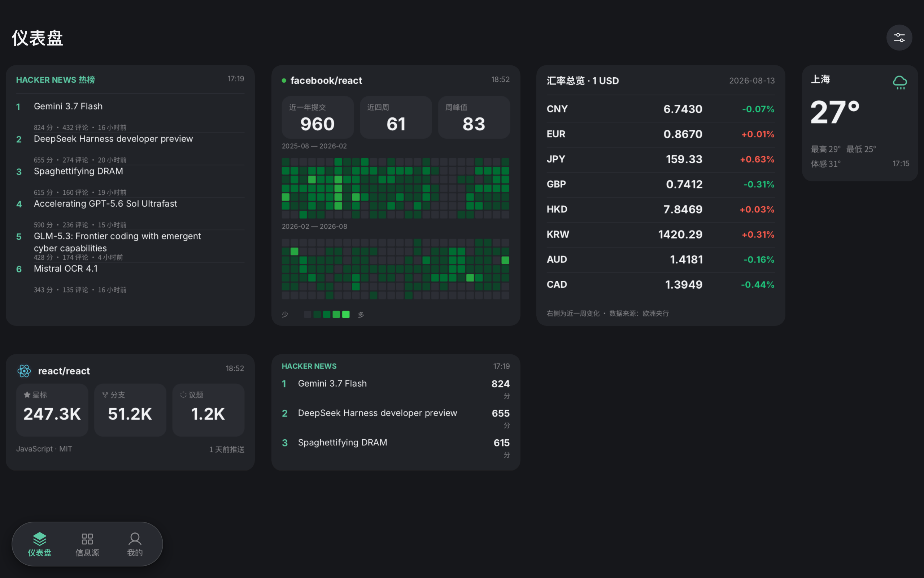Go to the 我的 tab
The width and height of the screenshot is (924, 578).
tap(135, 544)
